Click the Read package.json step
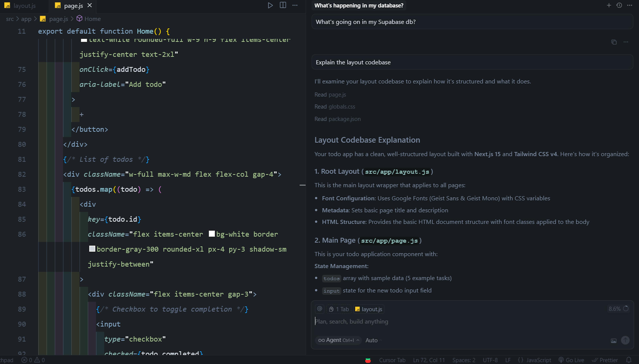This screenshot has height=364, width=639. [x=337, y=119]
